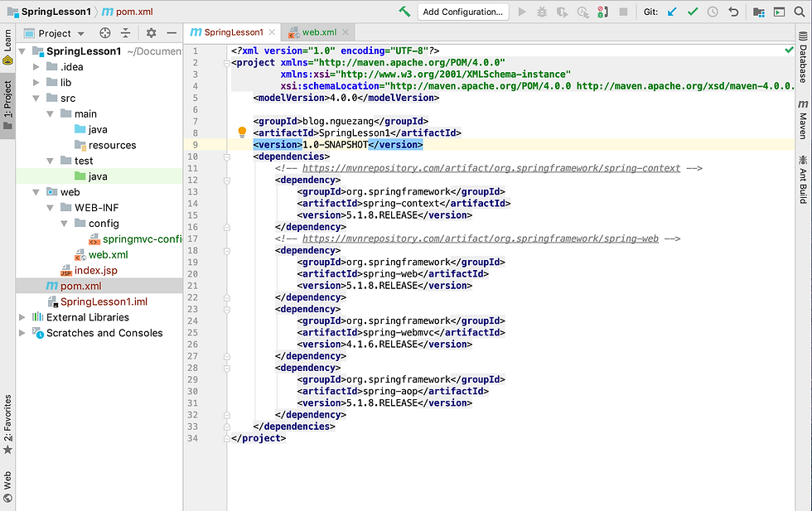
Task: Open the Learn tool window tab
Action: 7,47
